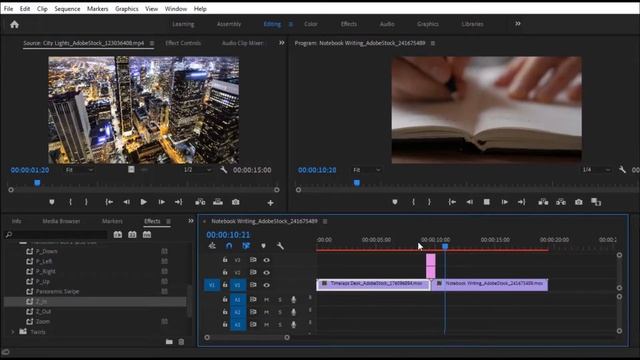640x360 pixels.
Task: Toggle V2 track output eye
Action: tap(267, 272)
